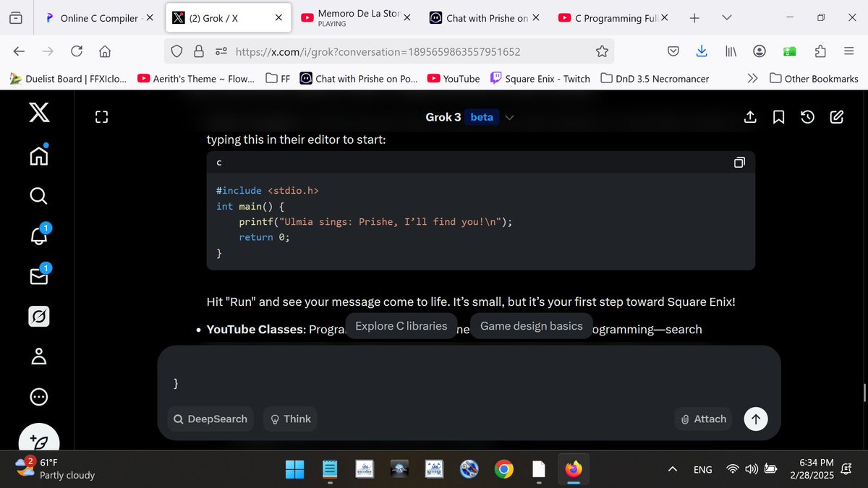Open YouTube bookmark
Image resolution: width=868 pixels, height=488 pixels.
[x=454, y=79]
